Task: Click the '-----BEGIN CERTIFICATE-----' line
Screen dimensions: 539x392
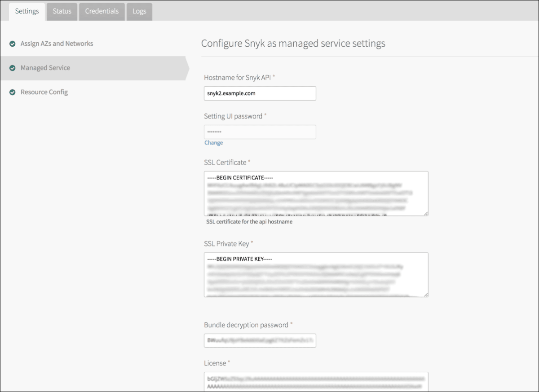Action: [240, 178]
